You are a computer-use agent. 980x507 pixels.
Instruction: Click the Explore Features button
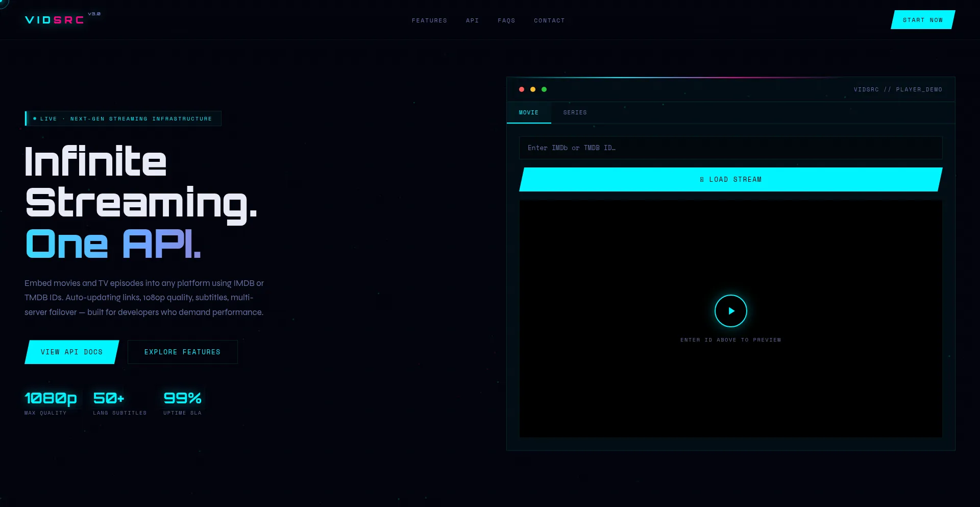pos(182,352)
